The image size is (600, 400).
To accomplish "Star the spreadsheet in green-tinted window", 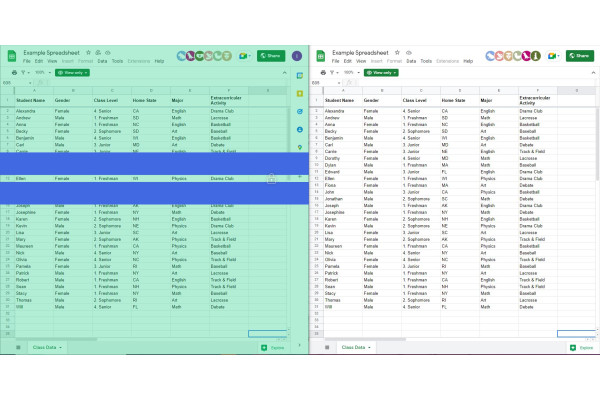I will [x=88, y=52].
